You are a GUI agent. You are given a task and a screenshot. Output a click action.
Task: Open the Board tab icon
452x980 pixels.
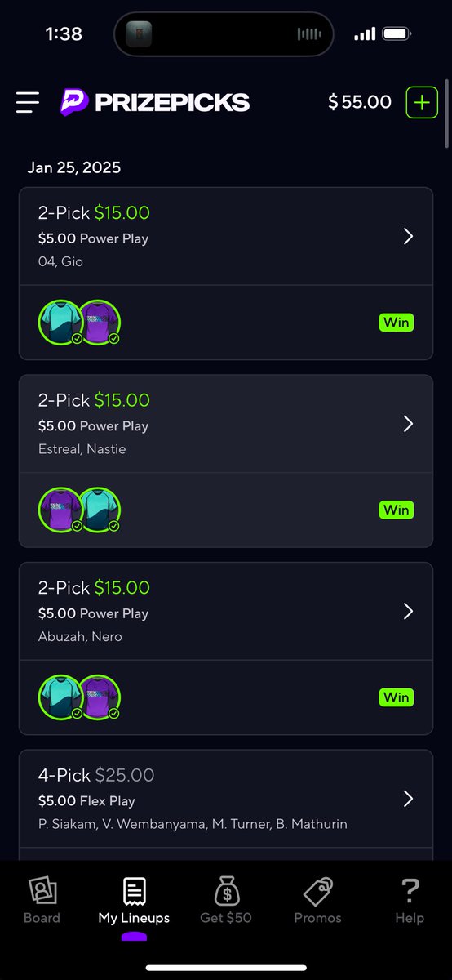[42, 891]
